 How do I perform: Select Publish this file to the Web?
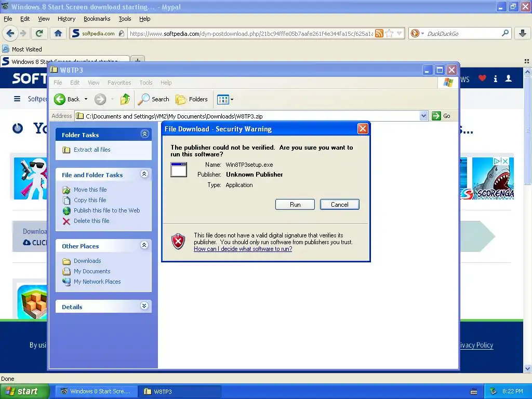[x=107, y=210]
